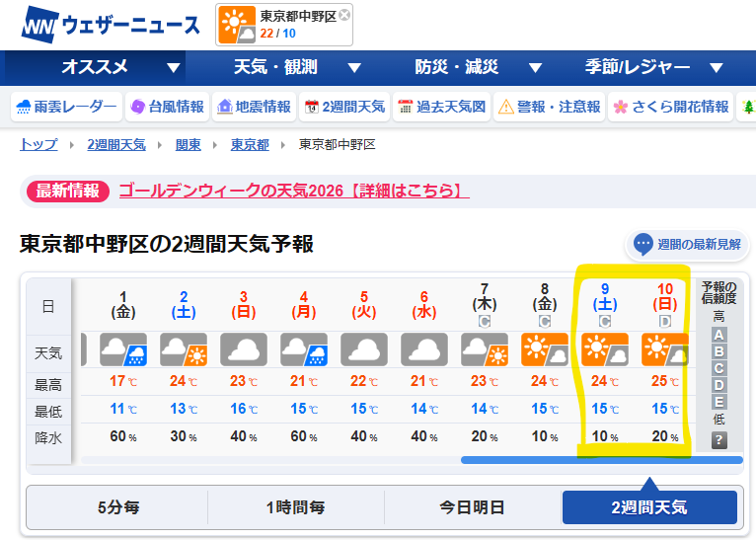Click the weather icon for 7 (木)
The height and width of the screenshot is (540, 756).
point(485,349)
